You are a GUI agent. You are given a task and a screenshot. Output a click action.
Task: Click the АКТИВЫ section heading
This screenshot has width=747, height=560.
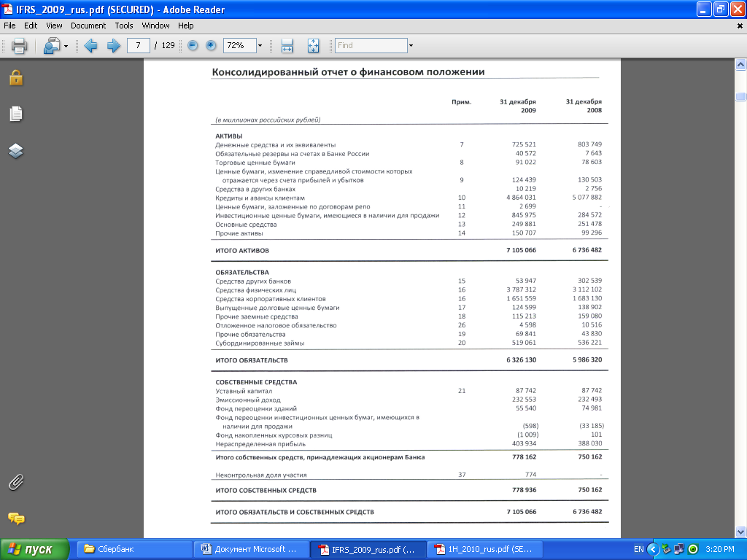point(228,136)
